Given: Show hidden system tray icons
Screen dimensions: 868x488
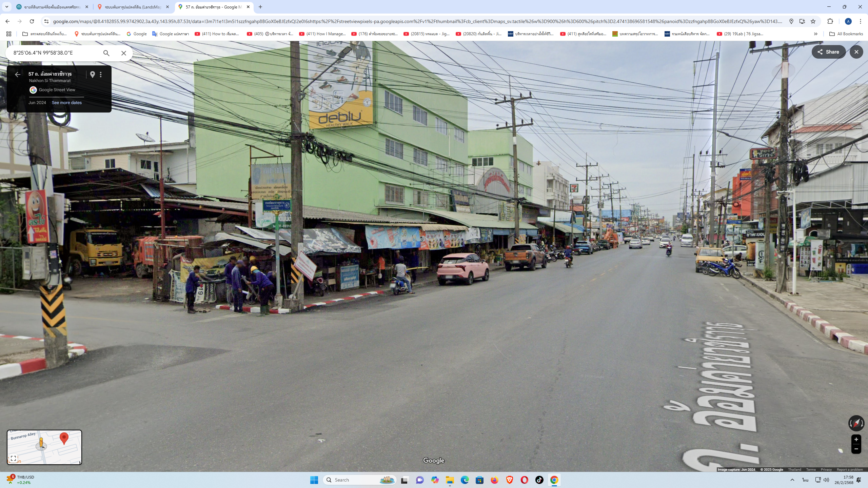Looking at the screenshot, I should click(792, 480).
